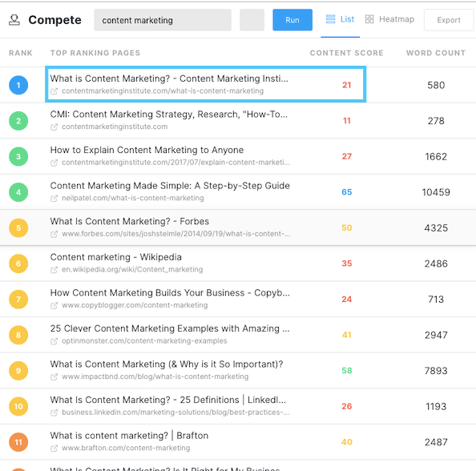Click the rank 1 blue circle badge
This screenshot has width=476, height=471.
coord(18,85)
